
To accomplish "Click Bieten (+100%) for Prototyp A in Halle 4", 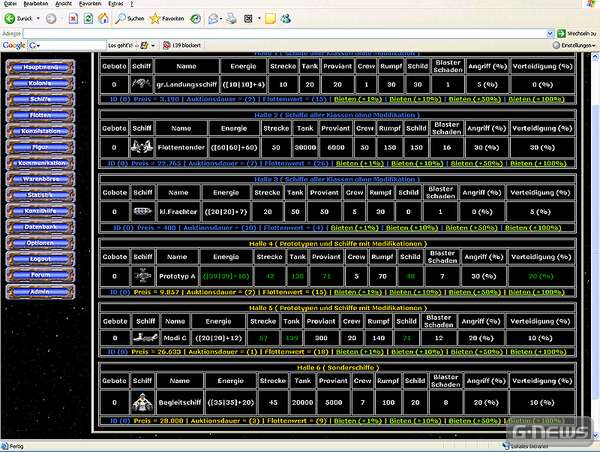I will click(536, 292).
